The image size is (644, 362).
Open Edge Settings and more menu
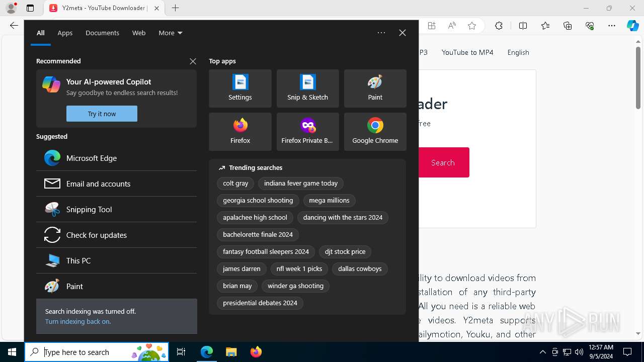click(612, 26)
